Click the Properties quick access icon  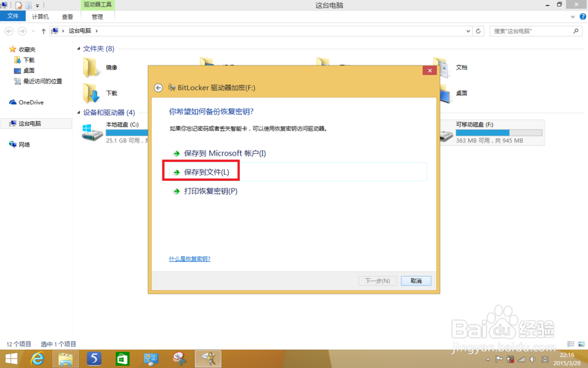pyautogui.click(x=19, y=5)
